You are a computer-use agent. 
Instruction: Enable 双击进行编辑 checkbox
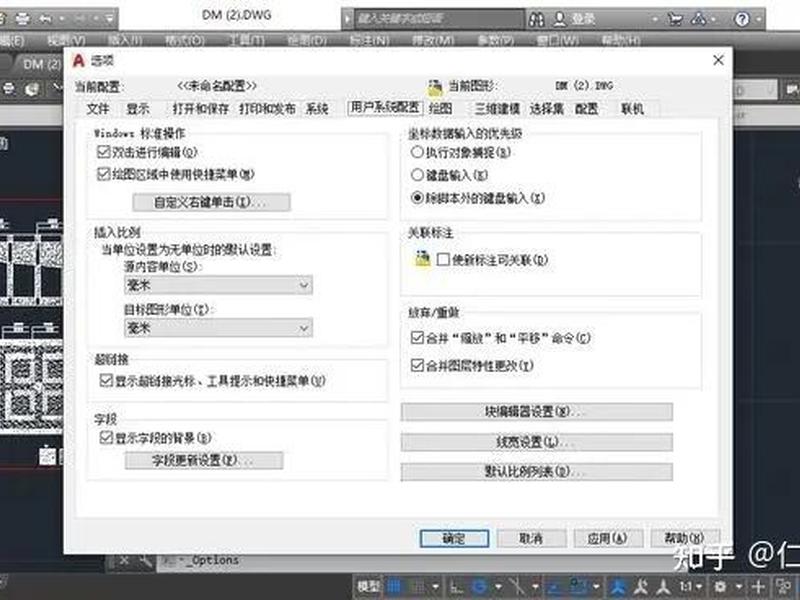coord(104,152)
